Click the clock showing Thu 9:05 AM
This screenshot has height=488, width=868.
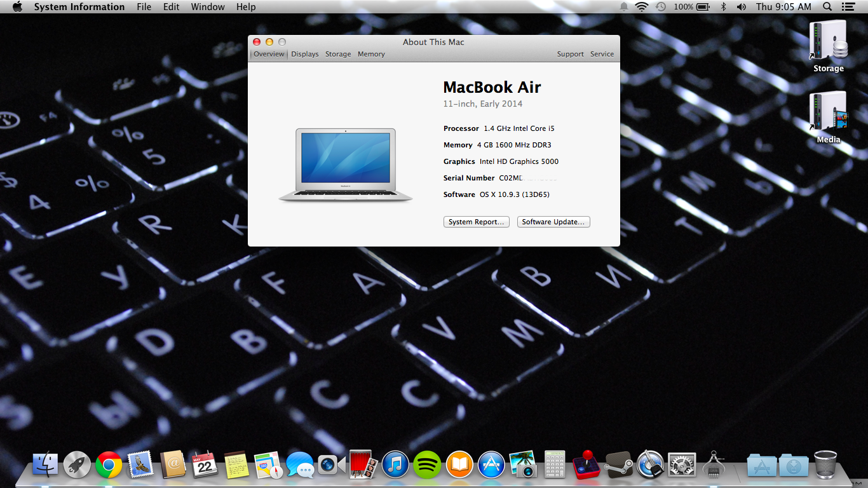coord(783,7)
